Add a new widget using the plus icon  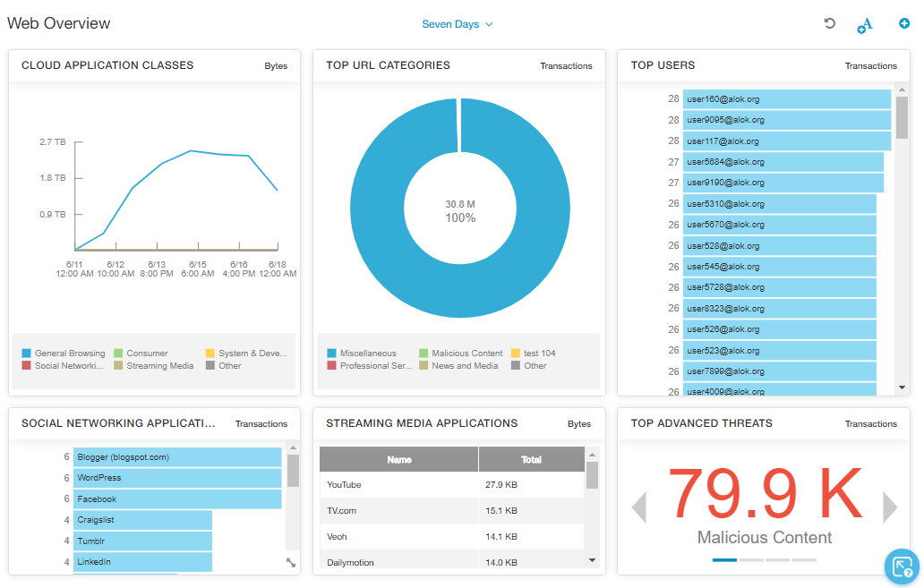click(x=903, y=23)
